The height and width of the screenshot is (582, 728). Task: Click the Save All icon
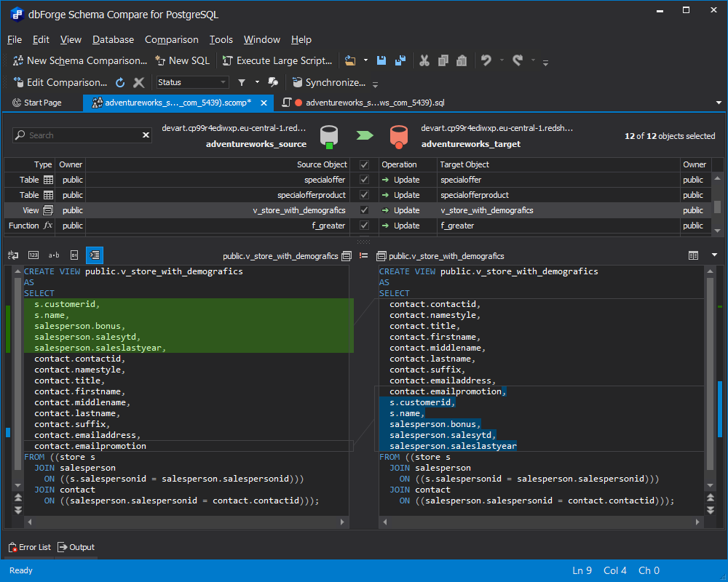[400, 60]
